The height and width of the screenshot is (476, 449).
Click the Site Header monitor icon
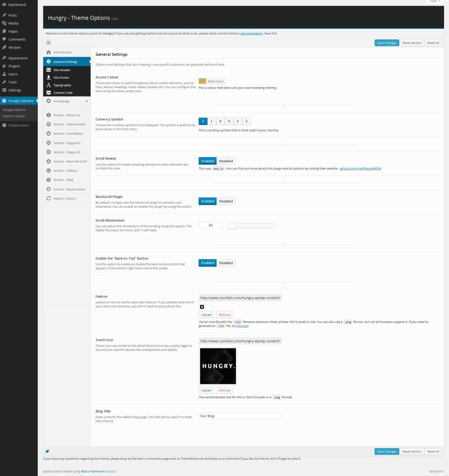(x=48, y=70)
